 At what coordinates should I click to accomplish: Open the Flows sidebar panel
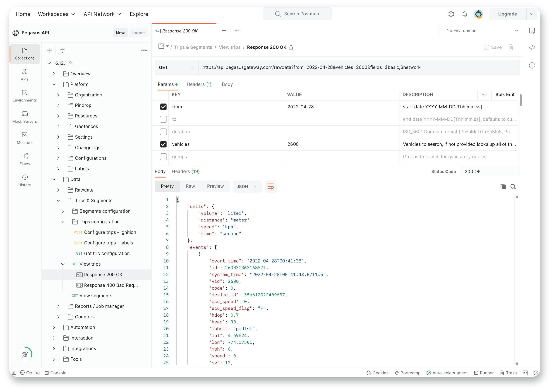click(x=25, y=159)
